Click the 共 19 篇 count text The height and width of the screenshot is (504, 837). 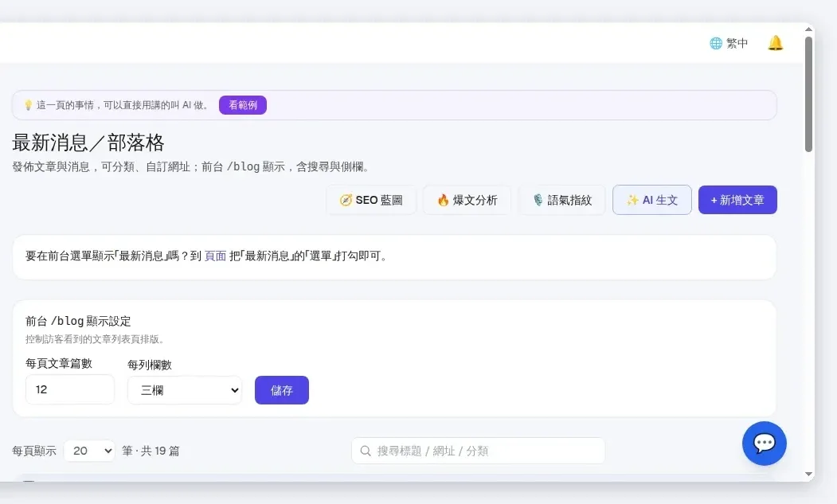point(160,451)
